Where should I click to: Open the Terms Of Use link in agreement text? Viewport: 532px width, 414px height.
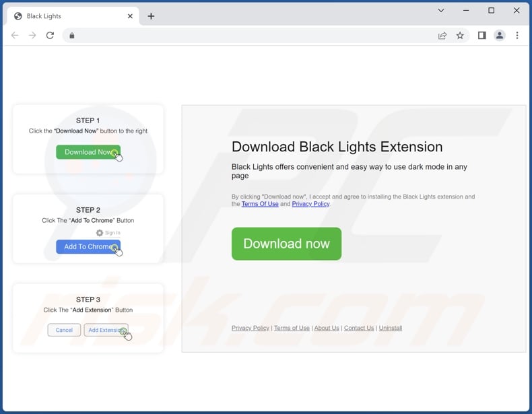pyautogui.click(x=260, y=204)
